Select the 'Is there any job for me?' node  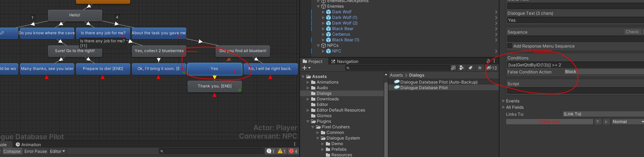tap(103, 33)
